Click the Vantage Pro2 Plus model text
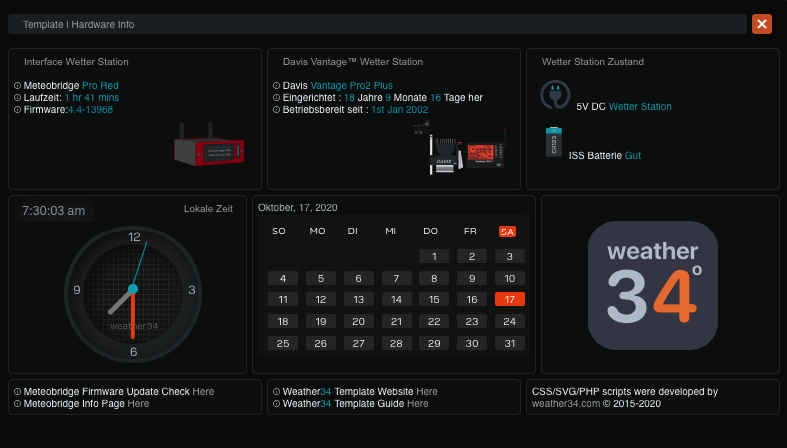The width and height of the screenshot is (787, 448). [352, 85]
